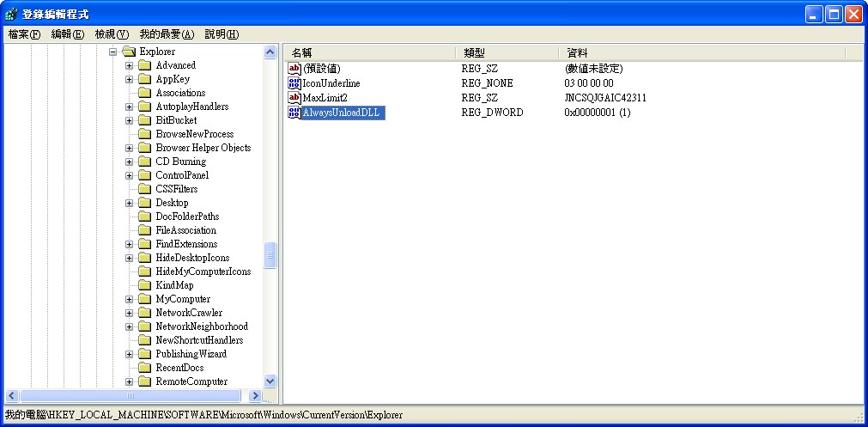
Task: Click the KindMap folder icon
Action: (x=144, y=285)
